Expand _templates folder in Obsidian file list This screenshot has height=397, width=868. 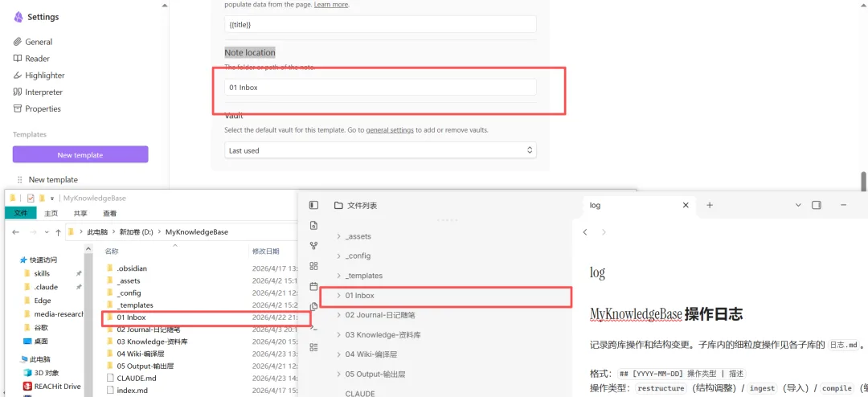point(338,276)
